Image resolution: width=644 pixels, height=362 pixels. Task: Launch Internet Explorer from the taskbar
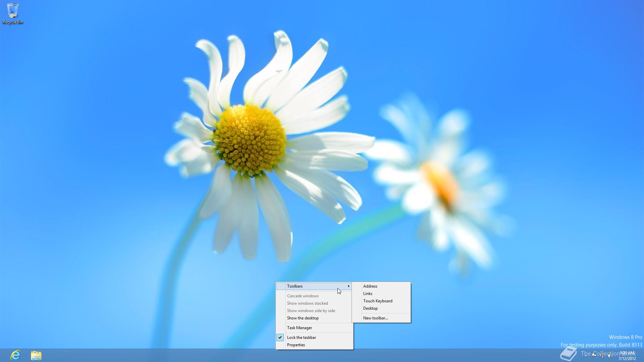click(x=15, y=355)
